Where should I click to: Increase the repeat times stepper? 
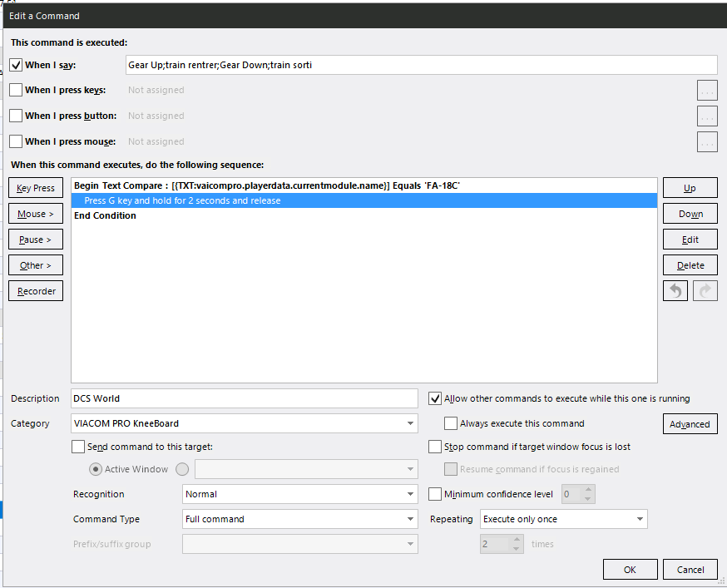517,539
